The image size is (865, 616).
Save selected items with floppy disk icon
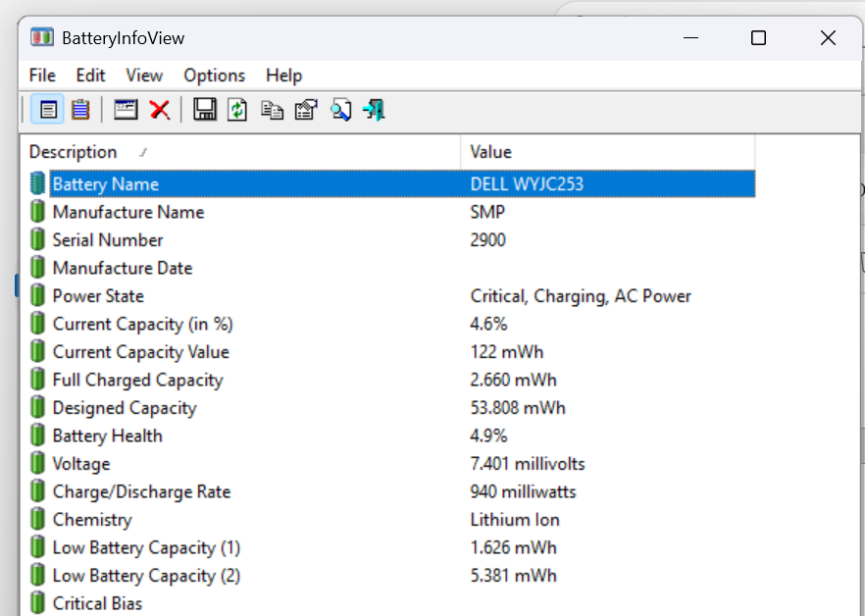tap(205, 109)
